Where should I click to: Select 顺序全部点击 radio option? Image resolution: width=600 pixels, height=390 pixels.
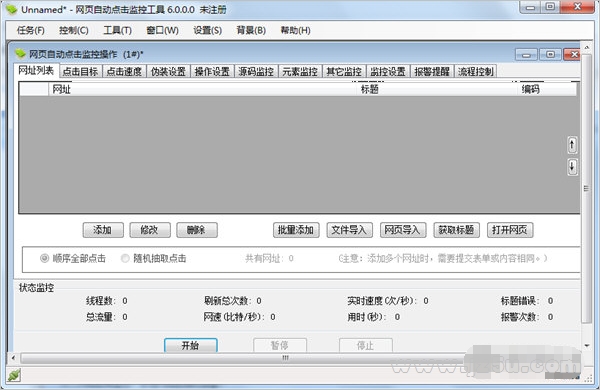[73, 258]
